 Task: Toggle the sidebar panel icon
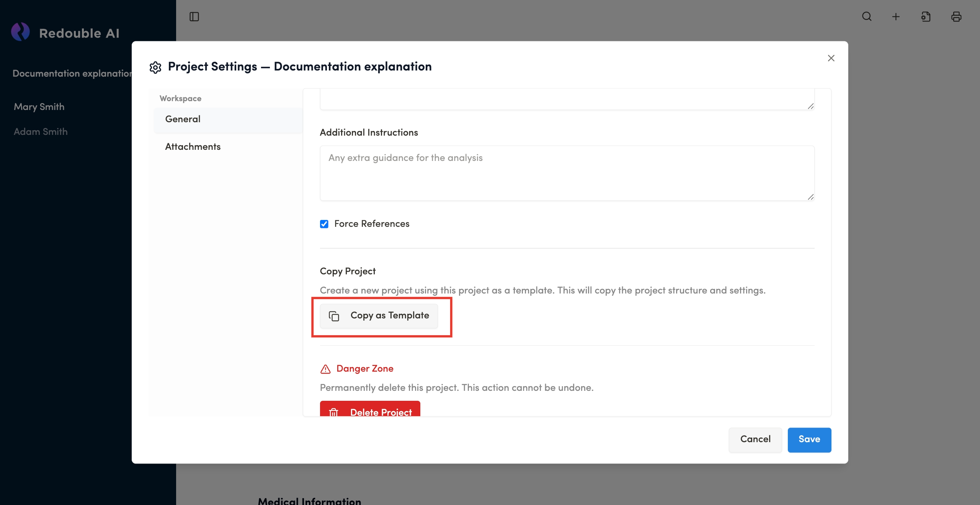coord(194,16)
